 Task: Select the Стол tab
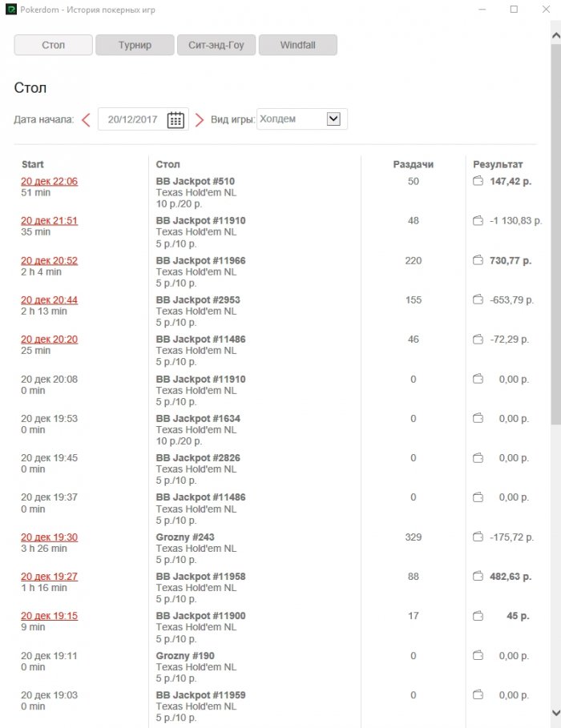(54, 45)
